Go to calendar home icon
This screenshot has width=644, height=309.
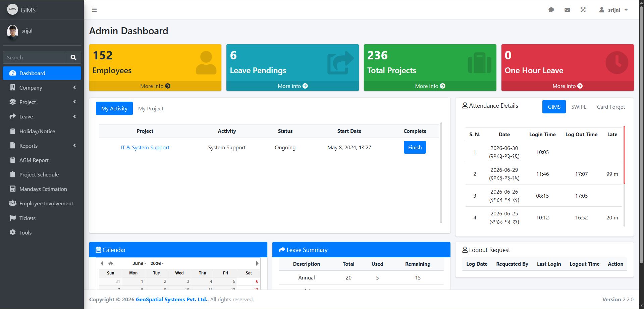[x=111, y=263]
